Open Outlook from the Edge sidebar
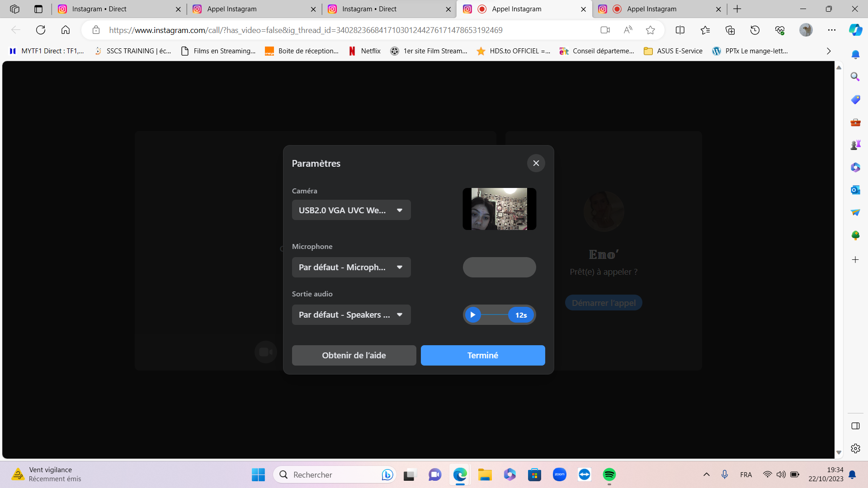868x488 pixels. click(x=855, y=190)
